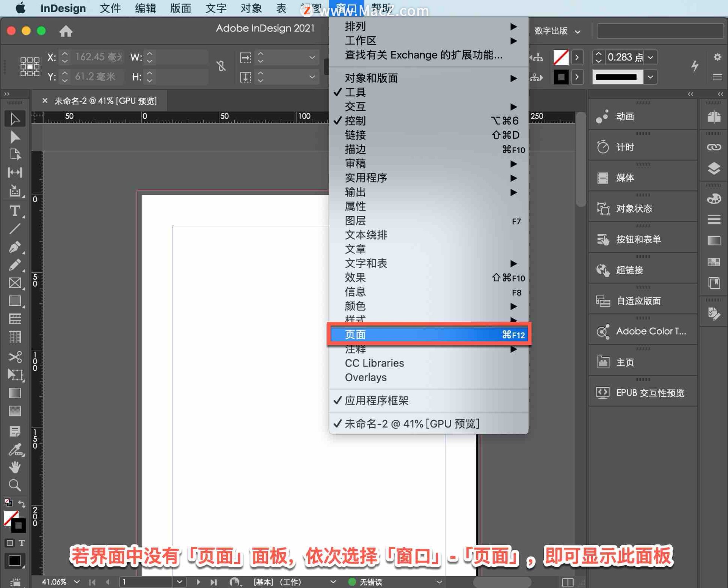
Task: Open the zoom percentage dropdown
Action: (77, 582)
